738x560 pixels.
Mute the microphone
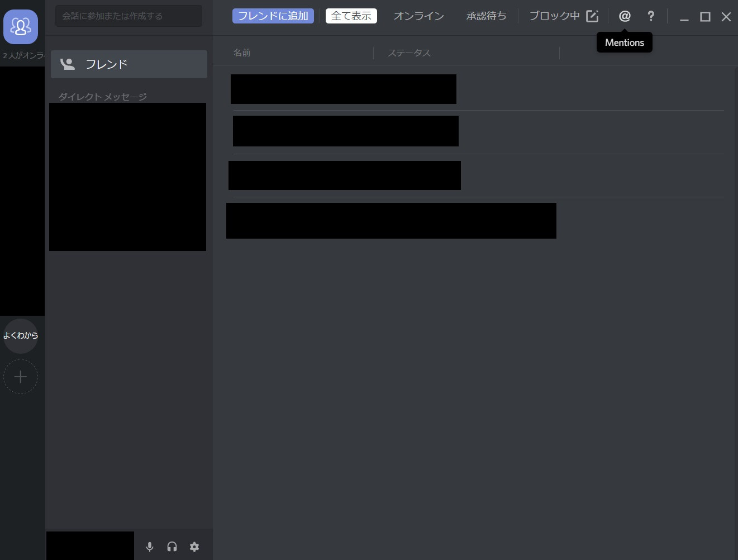(x=150, y=547)
